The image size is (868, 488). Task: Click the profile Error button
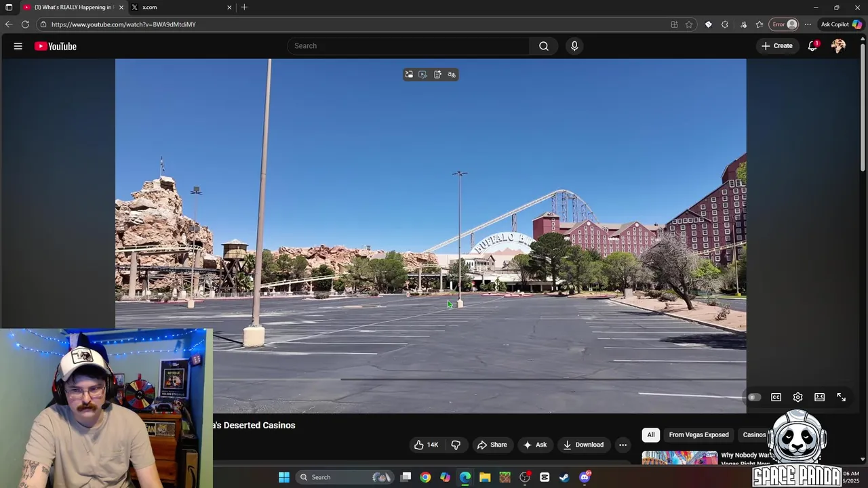tap(785, 24)
